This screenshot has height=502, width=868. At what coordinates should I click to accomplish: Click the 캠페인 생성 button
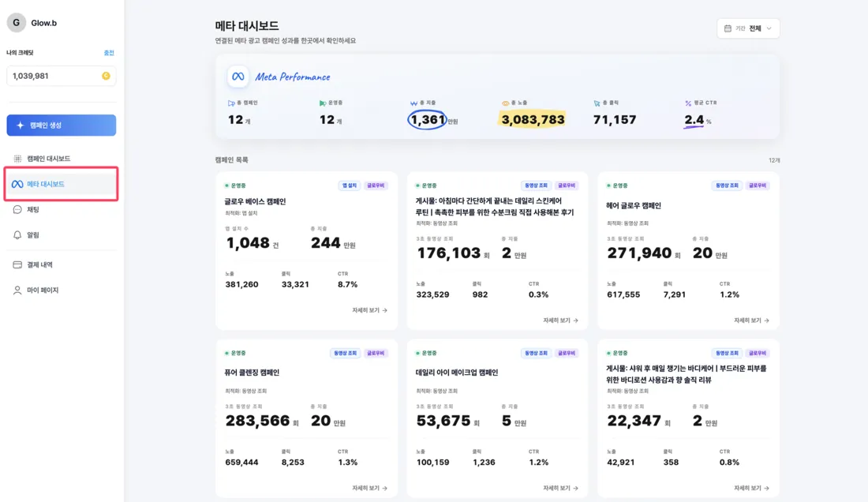click(62, 125)
